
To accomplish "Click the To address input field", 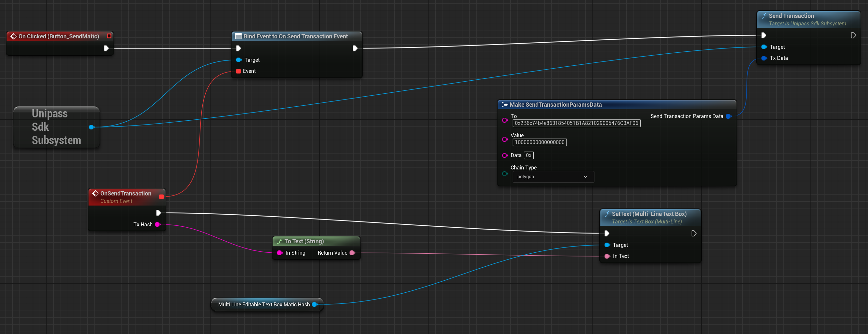I will 576,123.
